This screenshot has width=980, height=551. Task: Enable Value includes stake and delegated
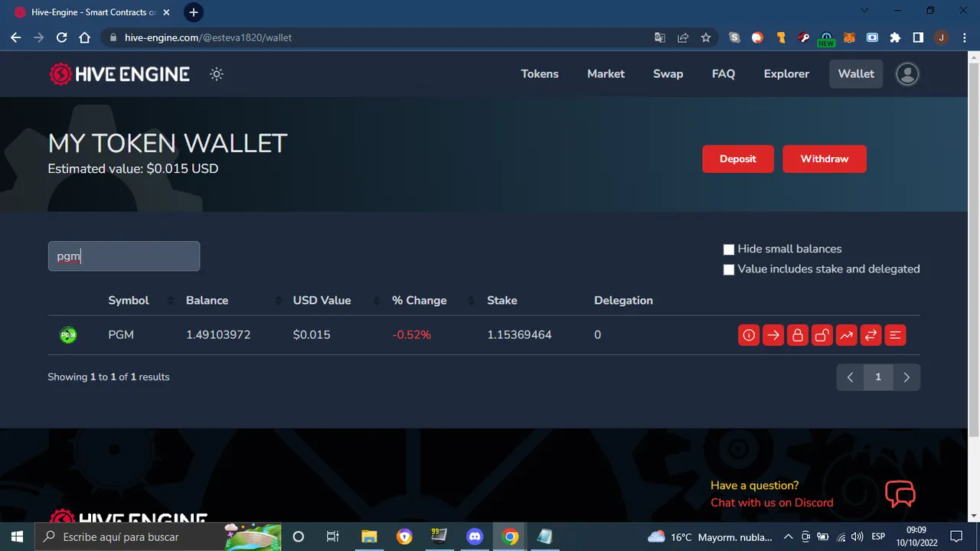click(729, 269)
